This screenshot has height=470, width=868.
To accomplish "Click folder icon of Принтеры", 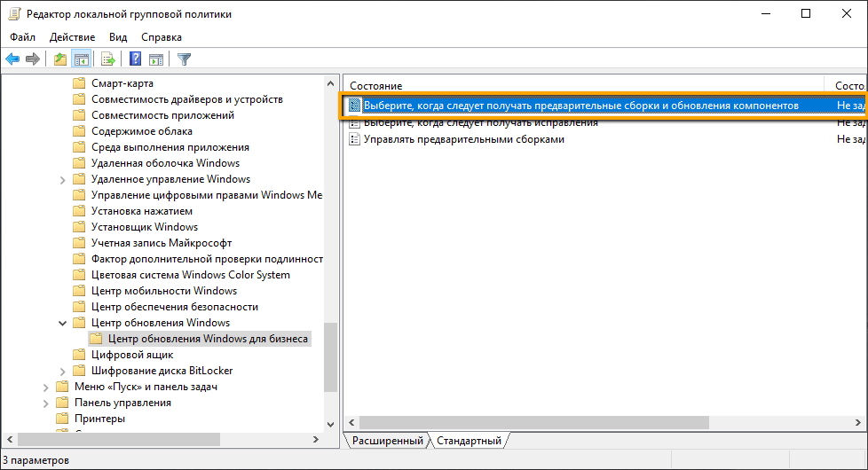I will click(x=62, y=419).
